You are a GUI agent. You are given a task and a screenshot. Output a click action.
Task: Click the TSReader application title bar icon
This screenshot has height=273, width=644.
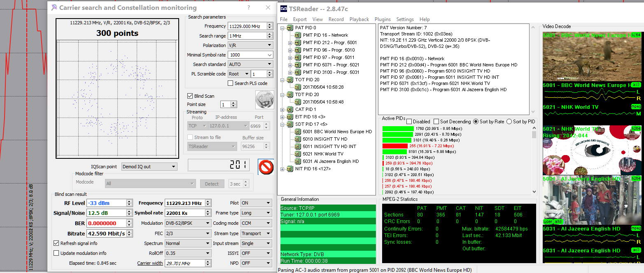[284, 8]
